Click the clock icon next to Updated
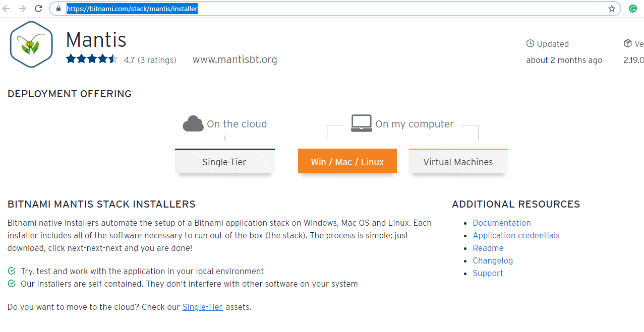The image size is (644, 332). (530, 44)
